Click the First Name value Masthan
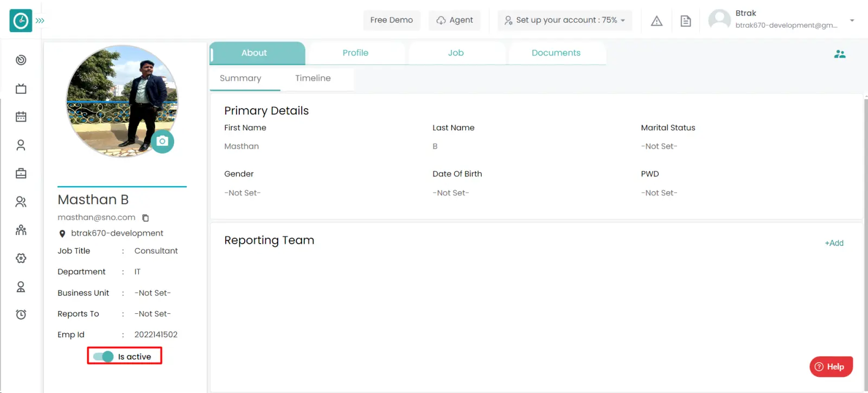The image size is (868, 393). (241, 146)
